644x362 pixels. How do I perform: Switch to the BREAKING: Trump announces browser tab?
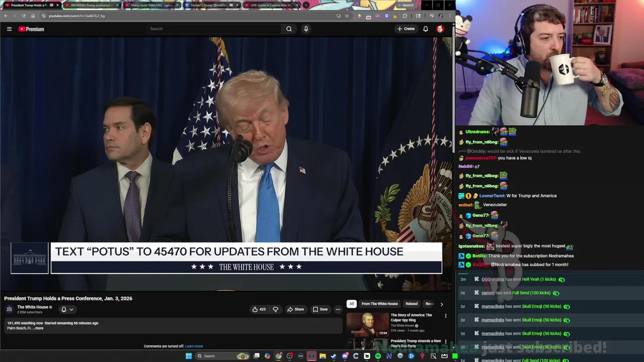click(91, 5)
